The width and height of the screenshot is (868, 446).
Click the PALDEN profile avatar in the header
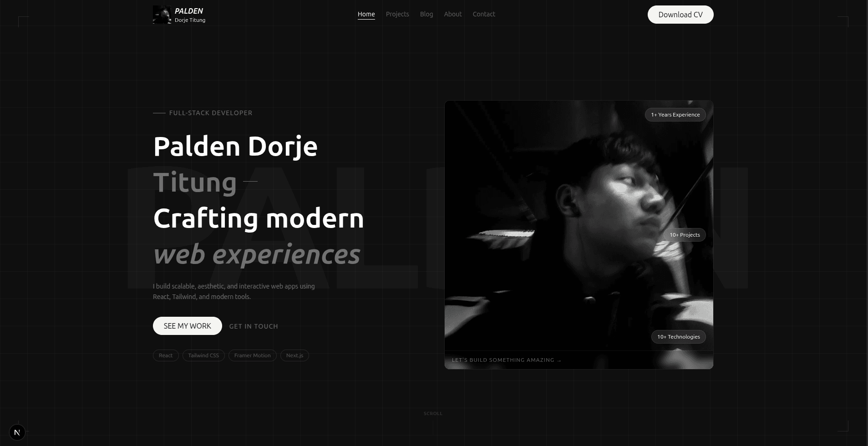pyautogui.click(x=162, y=14)
